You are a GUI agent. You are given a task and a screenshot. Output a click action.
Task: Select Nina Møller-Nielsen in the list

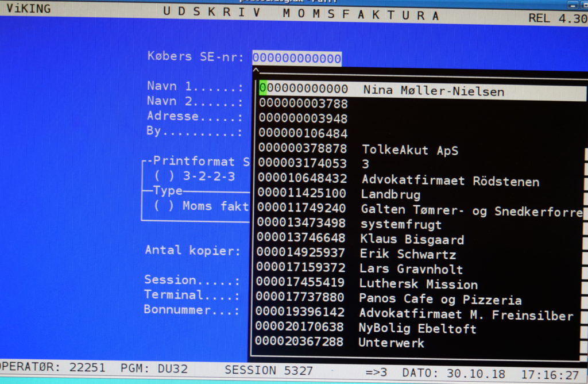click(x=434, y=91)
